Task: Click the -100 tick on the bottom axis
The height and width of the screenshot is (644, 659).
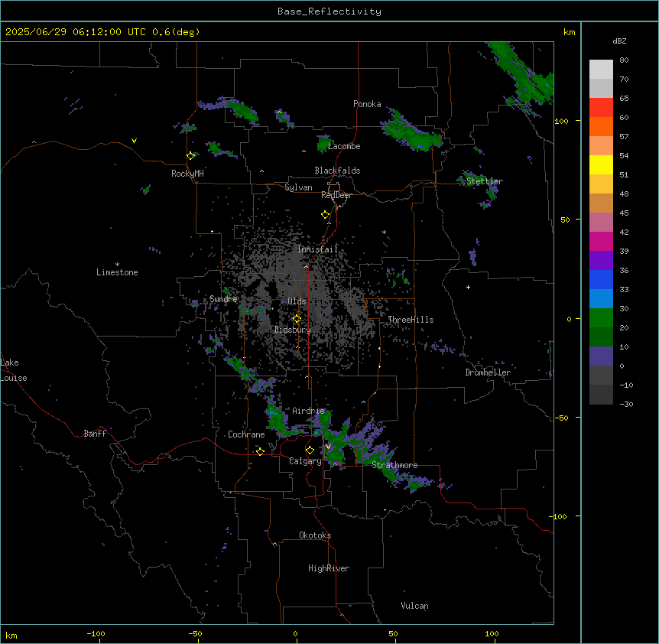Action: click(x=96, y=633)
